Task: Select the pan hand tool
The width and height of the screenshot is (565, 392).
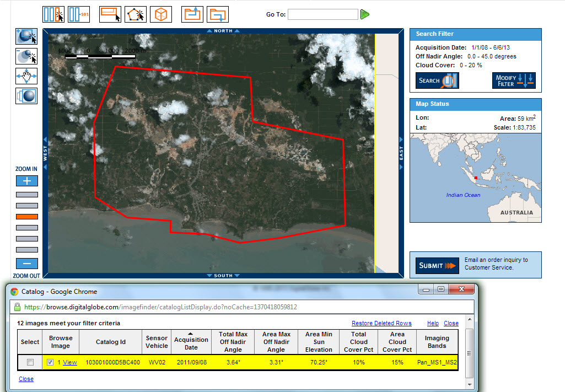Action: (x=26, y=76)
